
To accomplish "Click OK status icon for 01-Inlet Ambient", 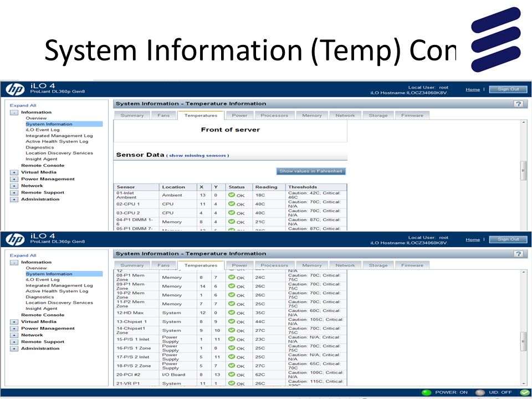I will [232, 195].
